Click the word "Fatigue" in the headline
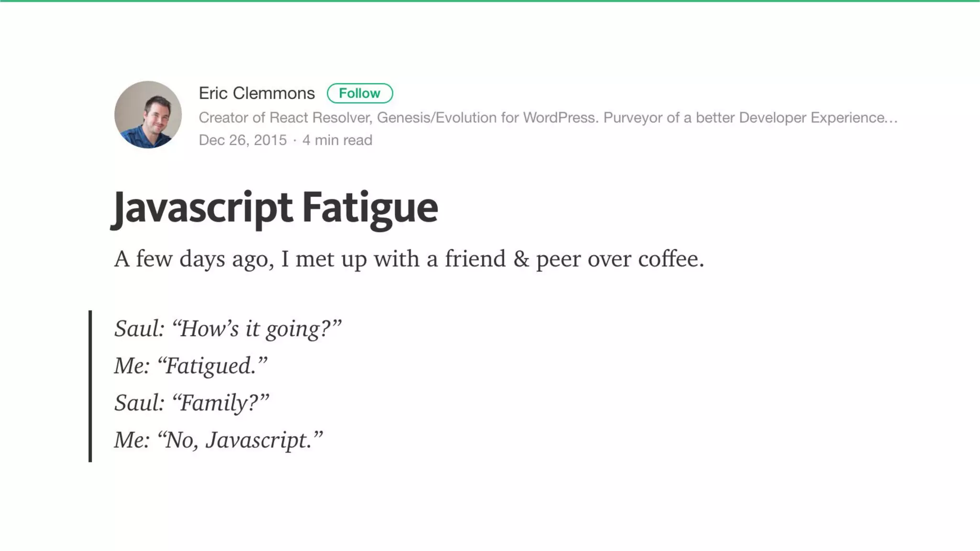 pyautogui.click(x=370, y=208)
